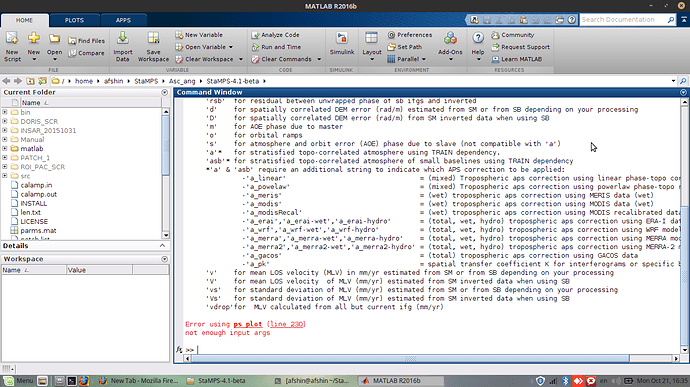Switch to StaMPS-4.1-beta folder window
Viewport: 690px width, 387px height.
(x=217, y=381)
